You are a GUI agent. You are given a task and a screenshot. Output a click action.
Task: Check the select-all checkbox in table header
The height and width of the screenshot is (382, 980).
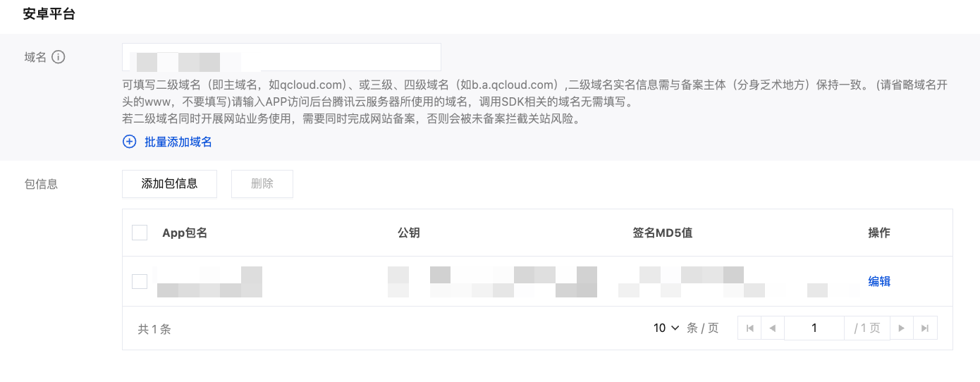point(140,233)
